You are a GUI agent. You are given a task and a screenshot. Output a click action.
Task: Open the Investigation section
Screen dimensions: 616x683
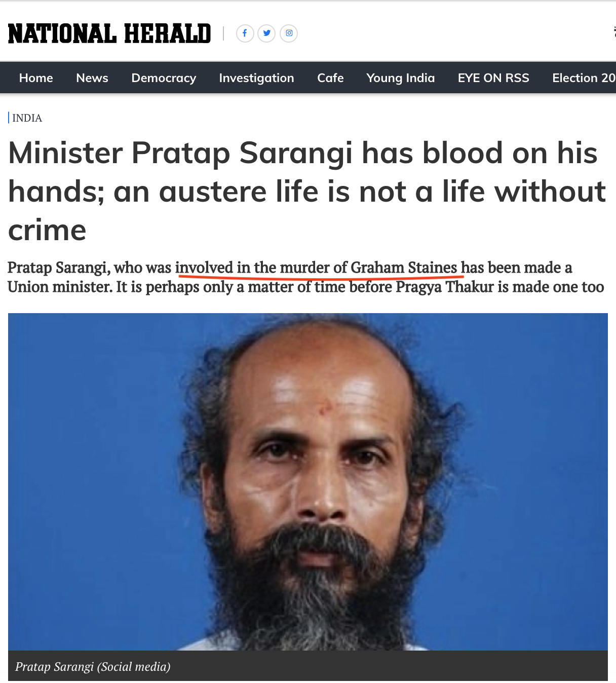(256, 78)
